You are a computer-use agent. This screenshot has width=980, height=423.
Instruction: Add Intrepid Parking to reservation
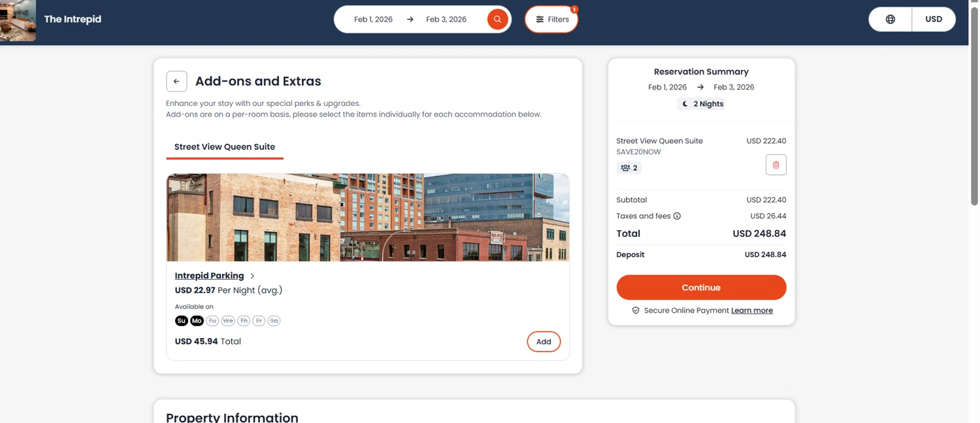click(x=544, y=342)
